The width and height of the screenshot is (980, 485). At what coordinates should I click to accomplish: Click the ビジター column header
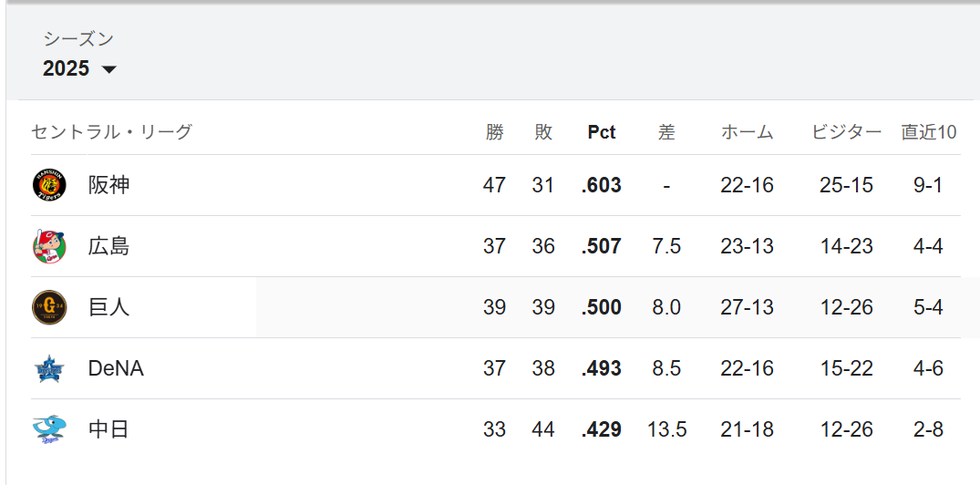[847, 132]
